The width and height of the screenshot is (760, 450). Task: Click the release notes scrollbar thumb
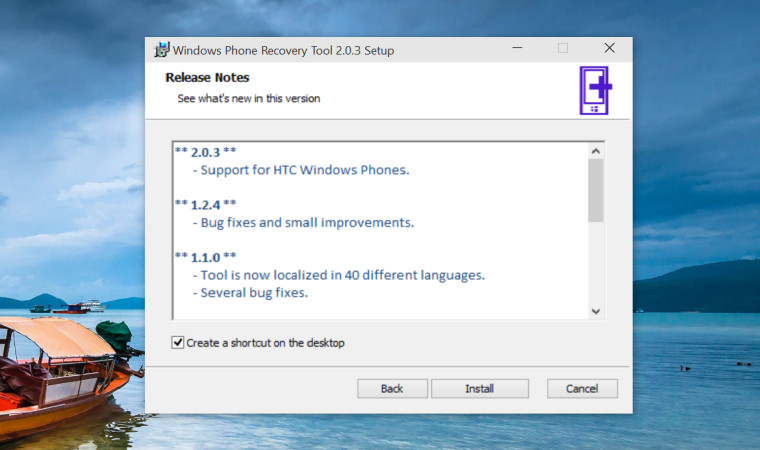pyautogui.click(x=596, y=191)
